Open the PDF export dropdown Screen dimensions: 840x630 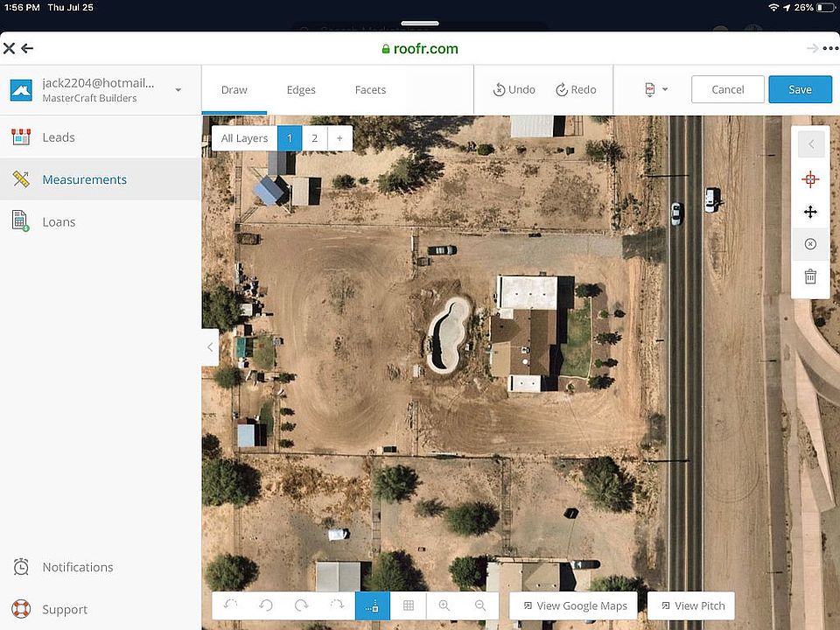(655, 89)
